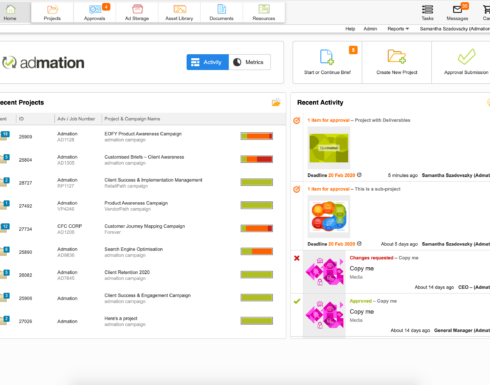Click red X Changes requested icon
Viewport: 490px width, 385px height.
coord(297,258)
